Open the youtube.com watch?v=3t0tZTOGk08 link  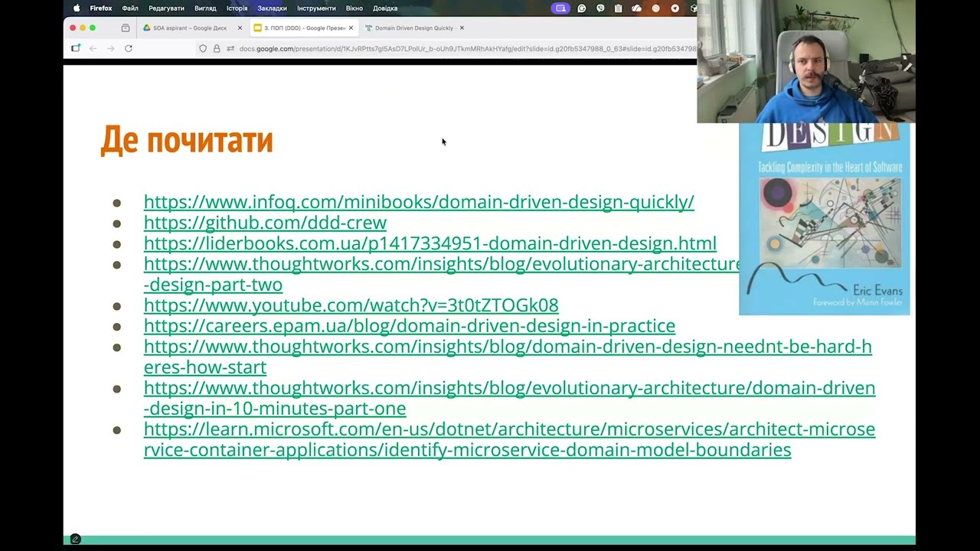pyautogui.click(x=351, y=305)
